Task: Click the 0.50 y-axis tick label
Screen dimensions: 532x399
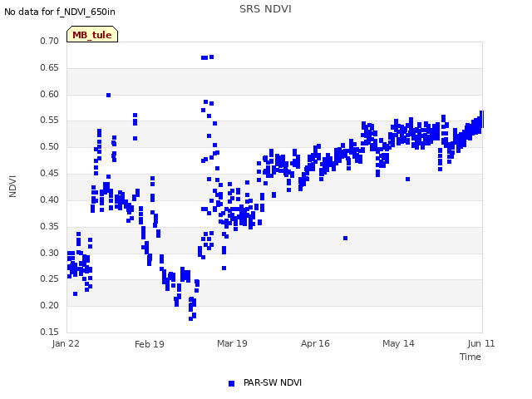Action: (50, 146)
